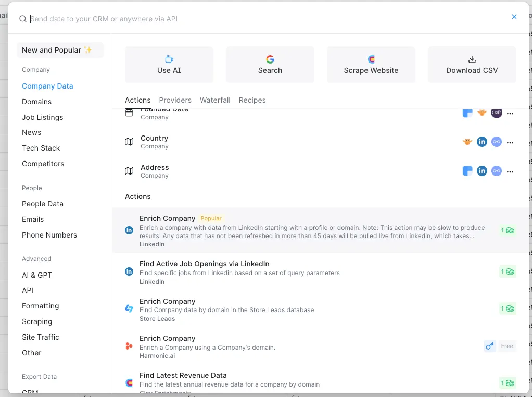Image resolution: width=532 pixels, height=397 pixels.
Task: Click the search magnifier icon
Action: click(23, 19)
